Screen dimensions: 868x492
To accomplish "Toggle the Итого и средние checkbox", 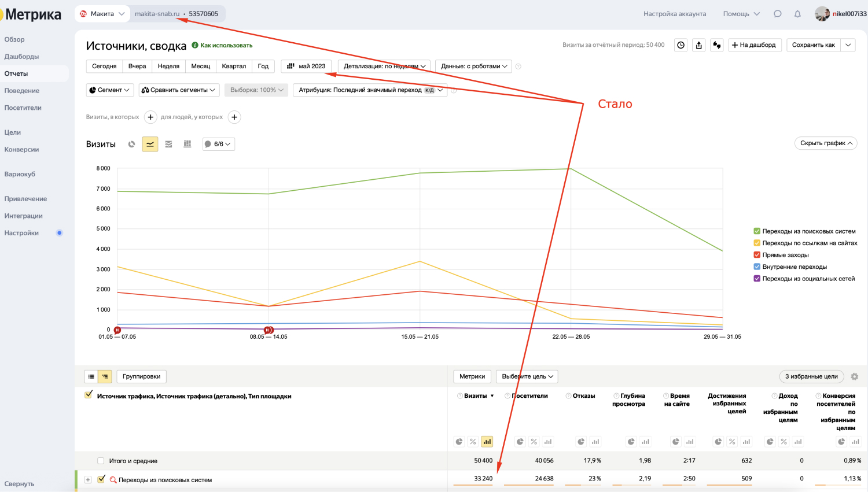I will (101, 461).
